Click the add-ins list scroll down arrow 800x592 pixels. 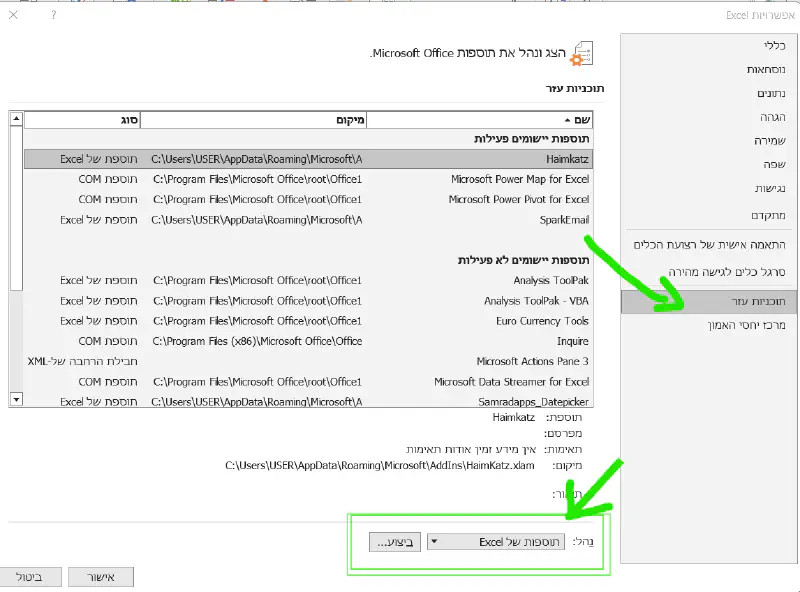tap(16, 399)
